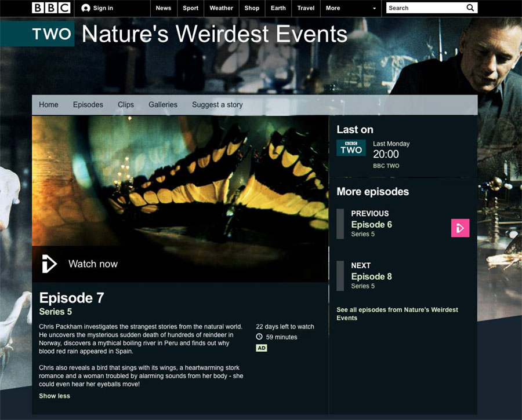Image resolution: width=522 pixels, height=420 pixels.
Task: Click the BBC Two logo under Last on
Action: click(351, 148)
